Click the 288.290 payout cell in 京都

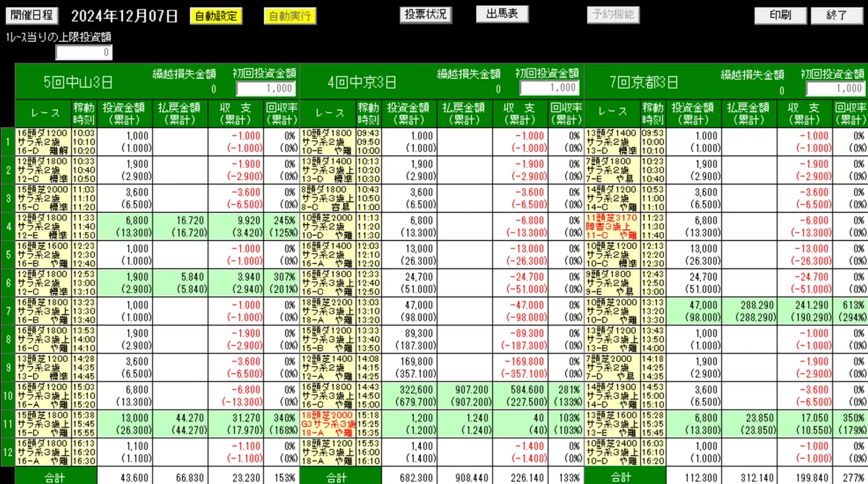tap(750, 310)
